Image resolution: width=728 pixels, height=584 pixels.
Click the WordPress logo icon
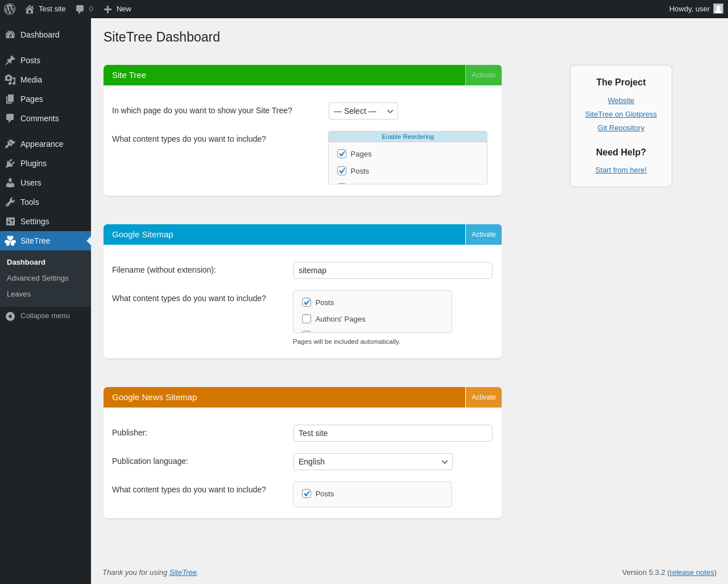pyautogui.click(x=10, y=9)
